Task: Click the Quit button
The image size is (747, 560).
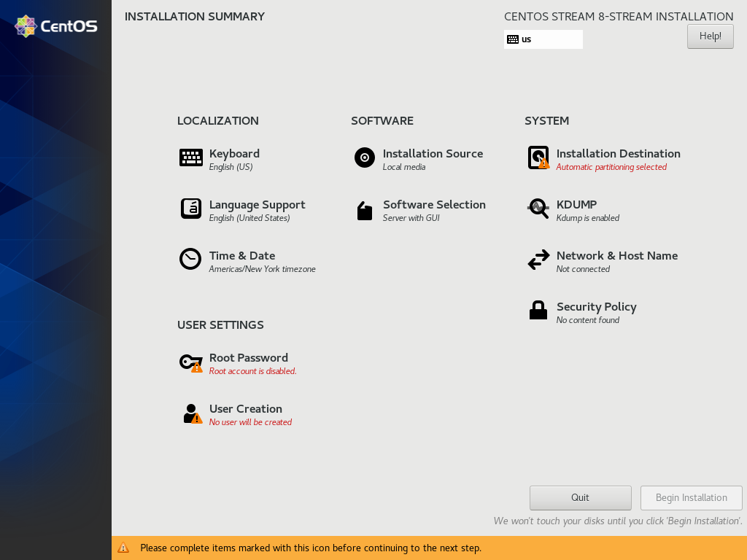Action: point(580,497)
